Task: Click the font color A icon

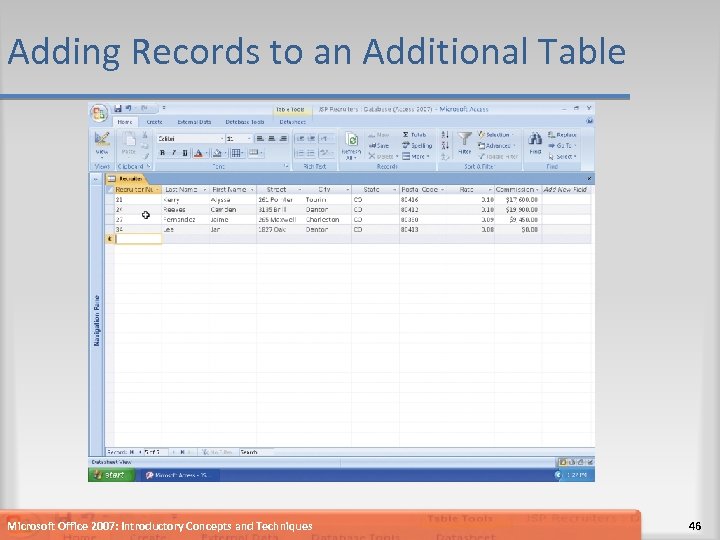Action: coord(198,153)
